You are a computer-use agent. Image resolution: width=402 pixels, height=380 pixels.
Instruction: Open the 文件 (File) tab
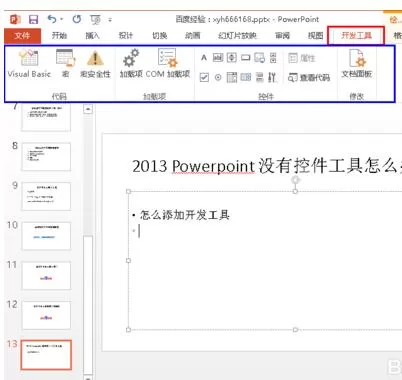coord(22,36)
